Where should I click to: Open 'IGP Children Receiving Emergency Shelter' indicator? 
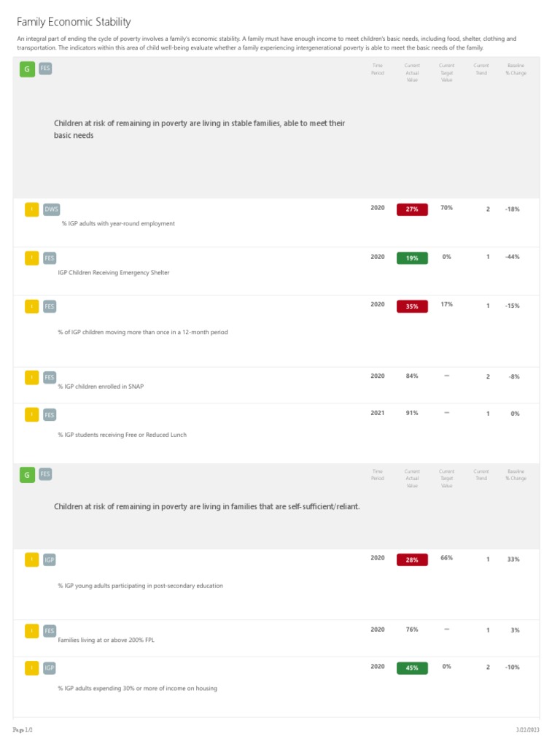tap(113, 273)
